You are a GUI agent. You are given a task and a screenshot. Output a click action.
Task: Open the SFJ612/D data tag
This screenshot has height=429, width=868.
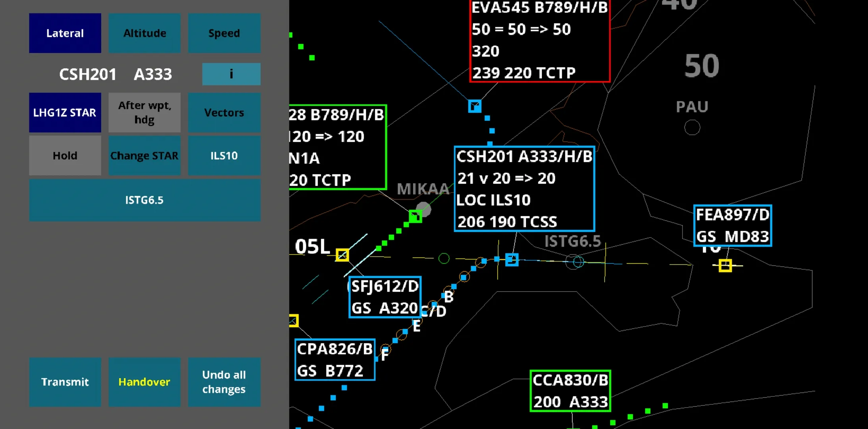point(385,297)
